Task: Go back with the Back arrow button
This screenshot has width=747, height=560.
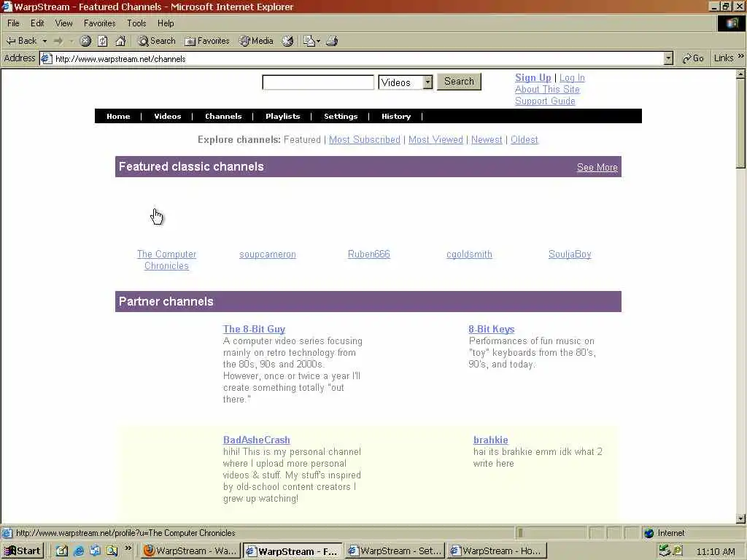Action: [21, 41]
